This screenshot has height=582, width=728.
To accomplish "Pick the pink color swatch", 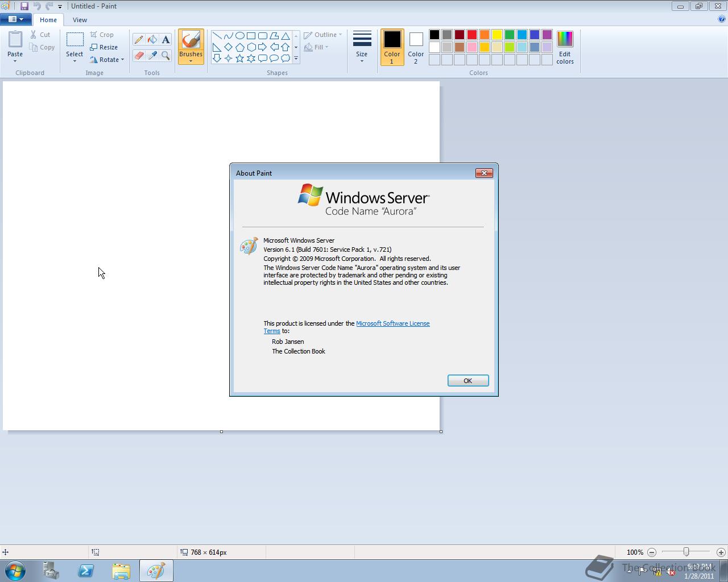I will pos(472,48).
